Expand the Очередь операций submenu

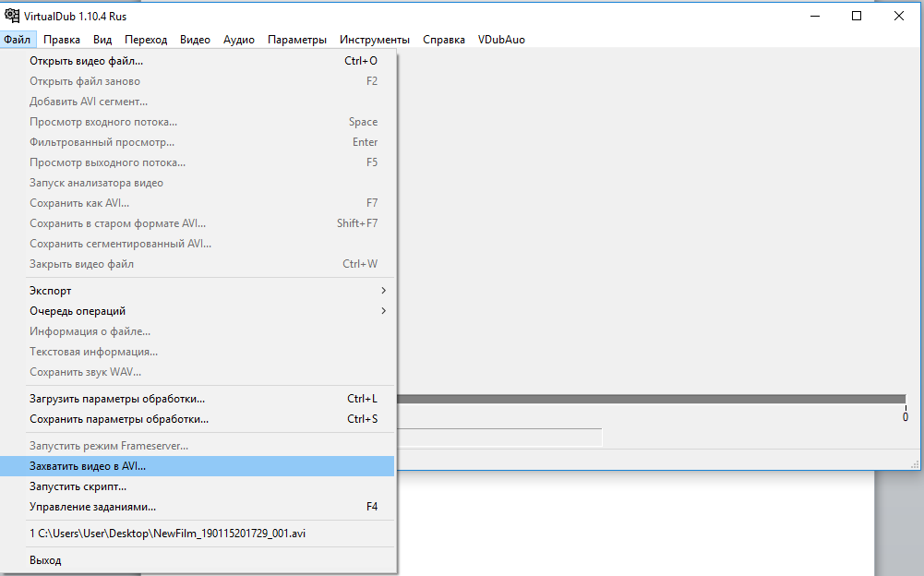click(x=198, y=311)
